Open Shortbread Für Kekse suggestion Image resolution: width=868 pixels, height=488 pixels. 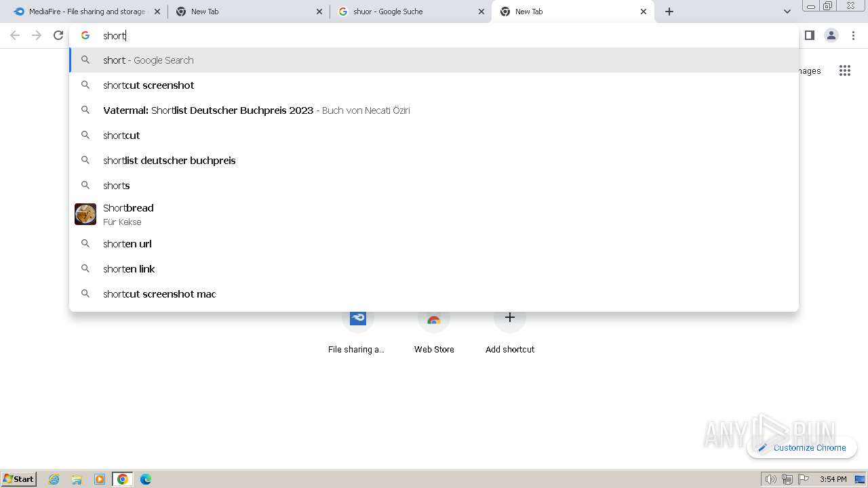434,214
